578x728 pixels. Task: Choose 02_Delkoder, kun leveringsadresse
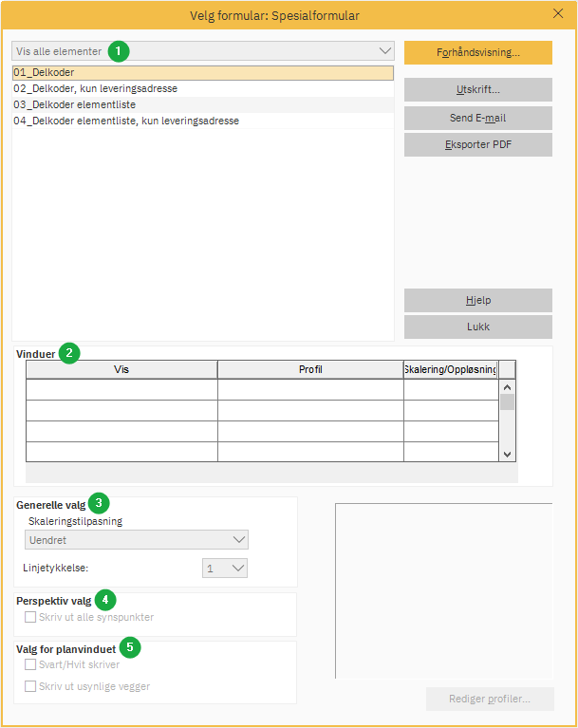[x=202, y=88]
